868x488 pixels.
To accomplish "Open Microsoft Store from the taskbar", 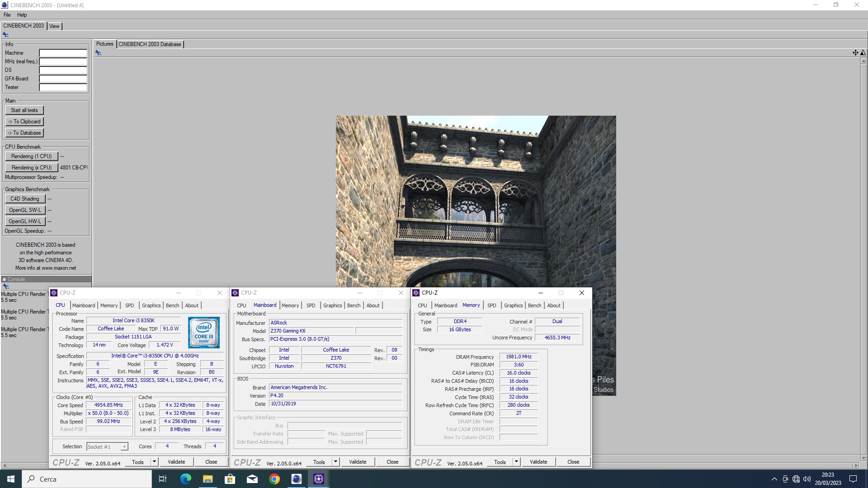I will (x=230, y=479).
